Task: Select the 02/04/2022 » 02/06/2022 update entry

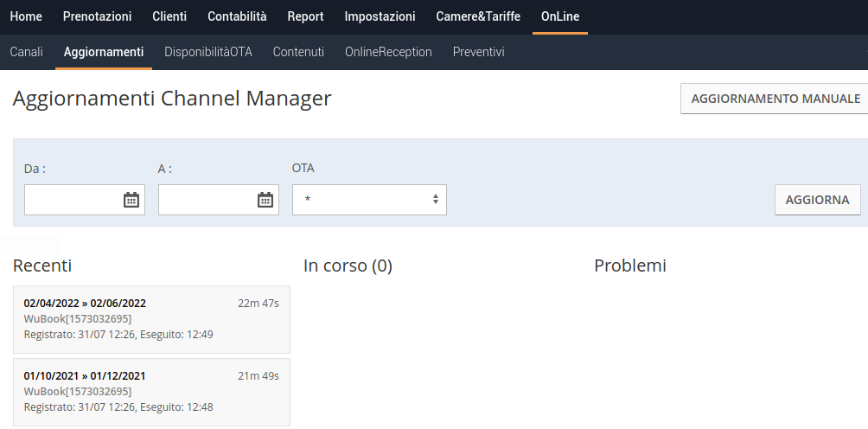Action: pos(151,319)
